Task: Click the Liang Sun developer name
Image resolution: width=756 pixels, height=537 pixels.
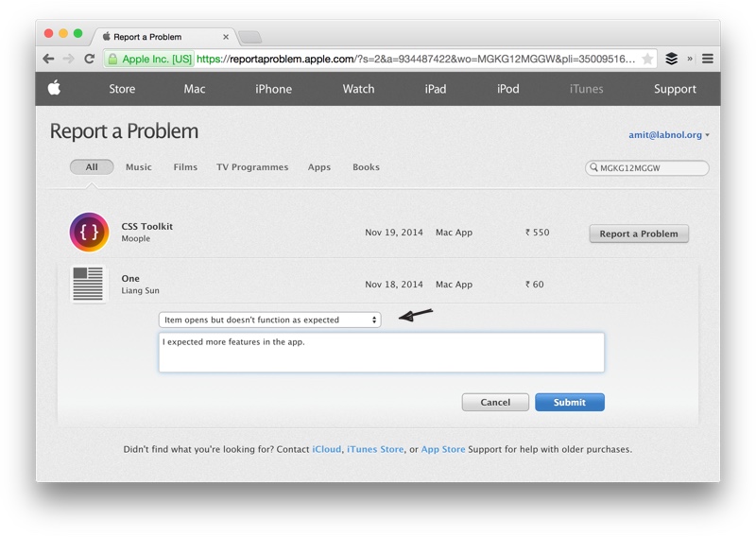Action: pos(140,290)
